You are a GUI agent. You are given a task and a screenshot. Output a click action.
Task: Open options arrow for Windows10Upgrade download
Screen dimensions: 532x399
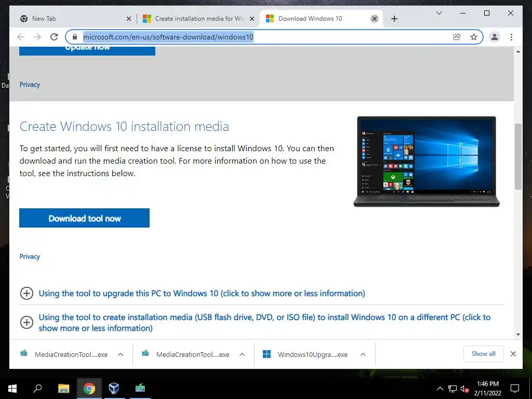click(x=363, y=354)
